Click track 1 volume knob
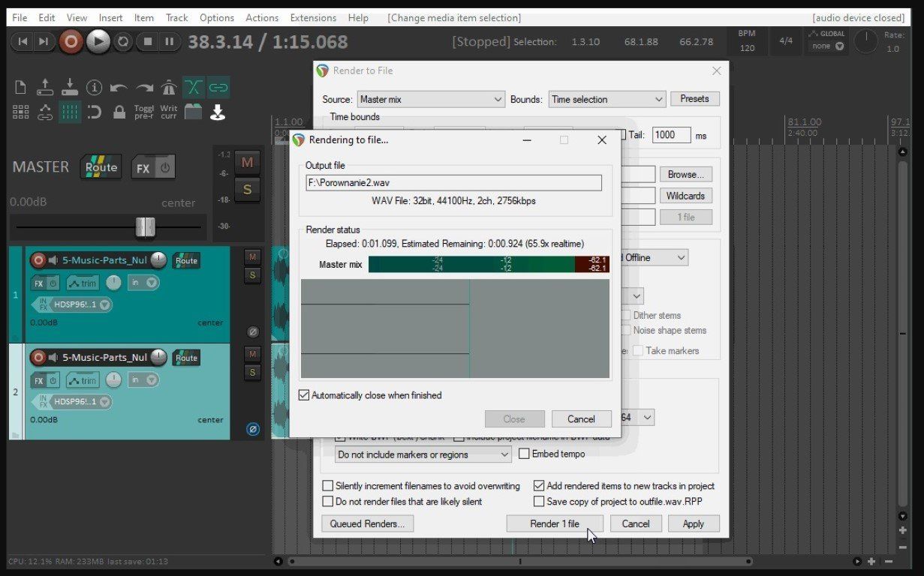The width and height of the screenshot is (924, 576). (x=158, y=260)
